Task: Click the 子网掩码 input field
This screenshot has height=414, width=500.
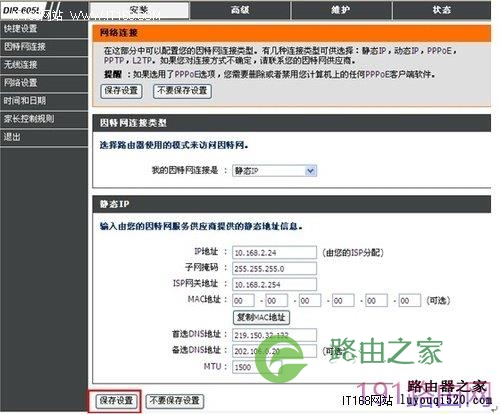Action: point(274,269)
